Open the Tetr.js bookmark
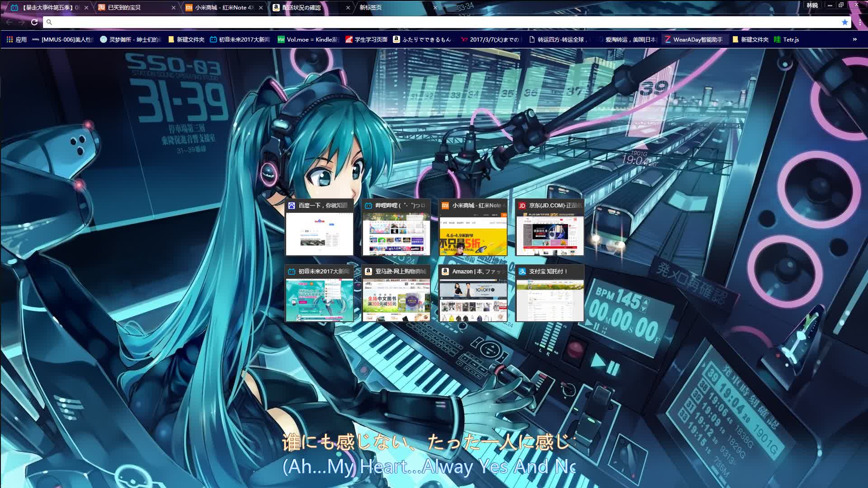The height and width of the screenshot is (488, 868). (x=787, y=39)
